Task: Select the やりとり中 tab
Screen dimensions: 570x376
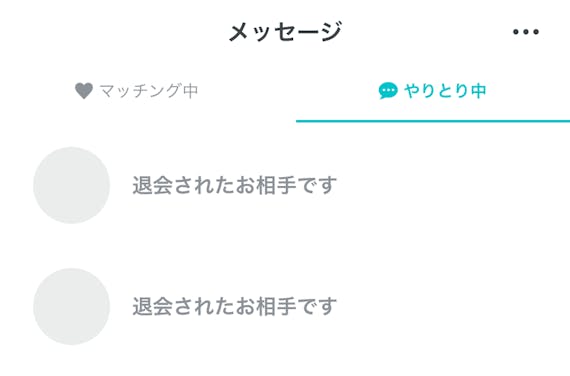Action: pos(433,91)
